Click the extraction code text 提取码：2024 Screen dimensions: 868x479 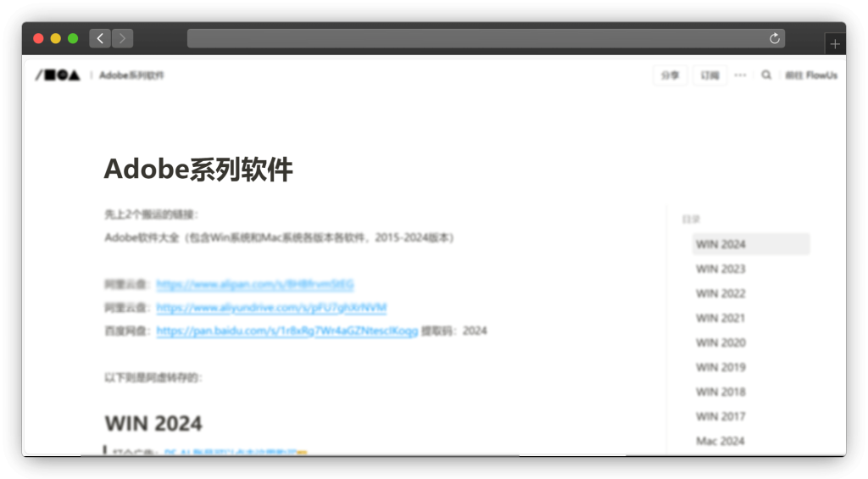click(454, 331)
